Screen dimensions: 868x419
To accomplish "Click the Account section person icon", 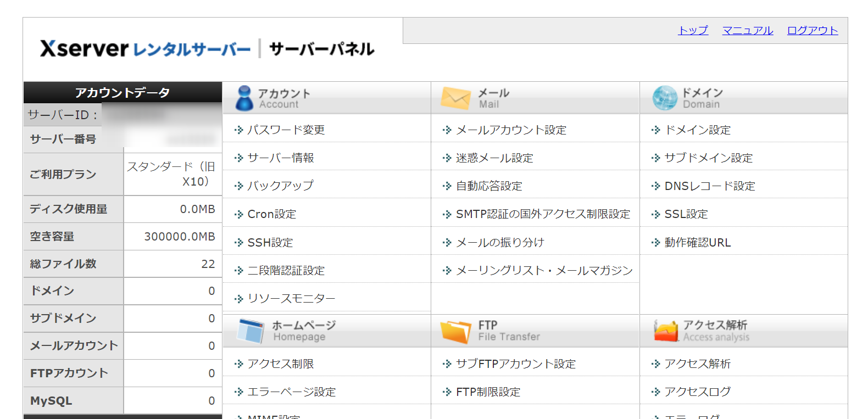I will 244,98.
